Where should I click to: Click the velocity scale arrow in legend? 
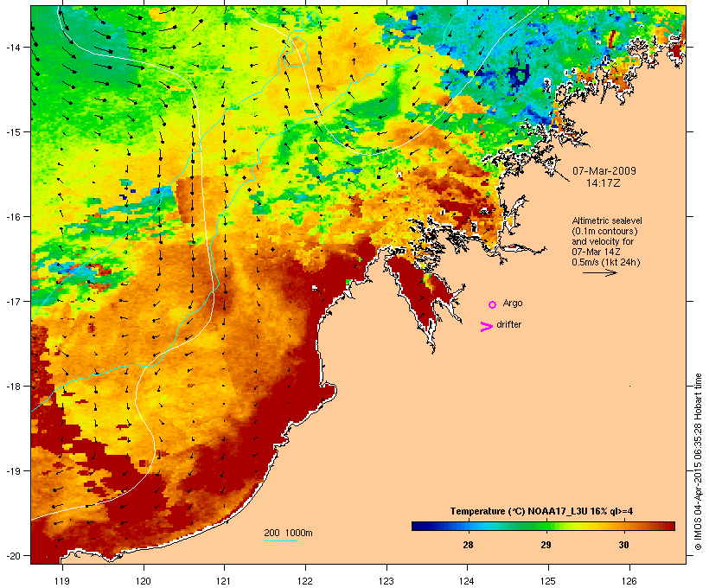coord(599,272)
